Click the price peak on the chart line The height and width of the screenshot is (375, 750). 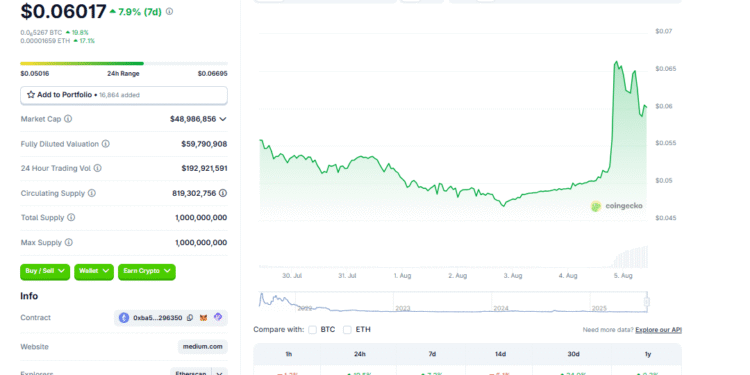coord(616,62)
